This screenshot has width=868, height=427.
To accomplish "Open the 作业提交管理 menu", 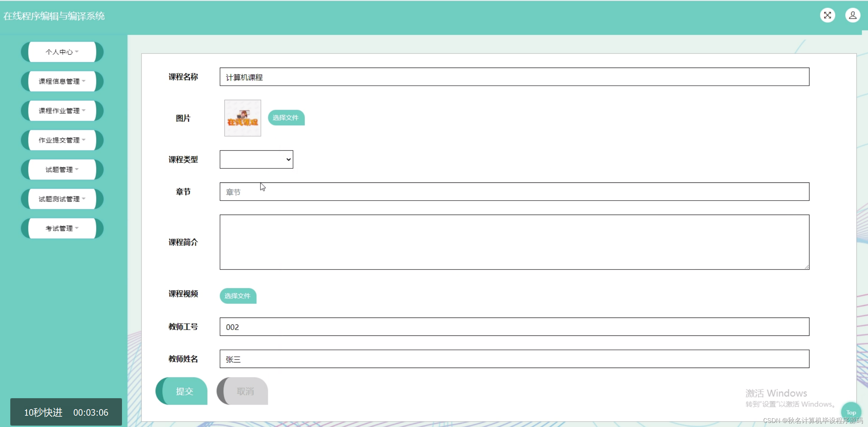I will click(x=62, y=140).
